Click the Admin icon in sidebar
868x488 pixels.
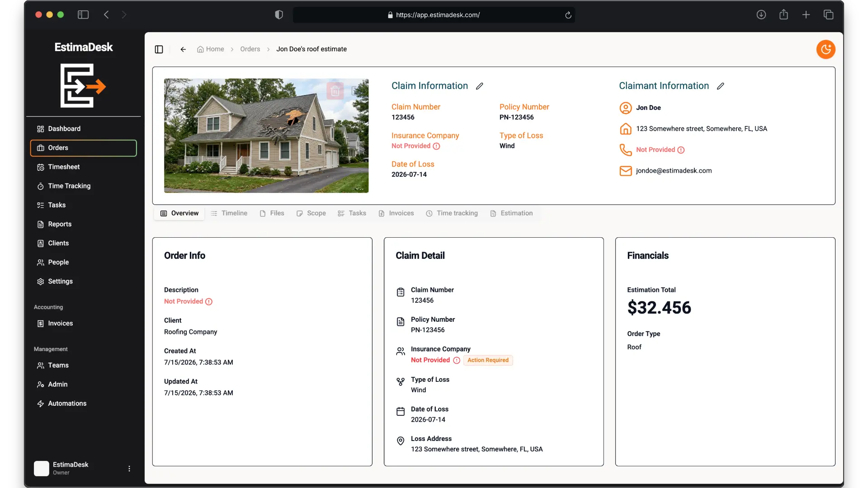tap(40, 385)
